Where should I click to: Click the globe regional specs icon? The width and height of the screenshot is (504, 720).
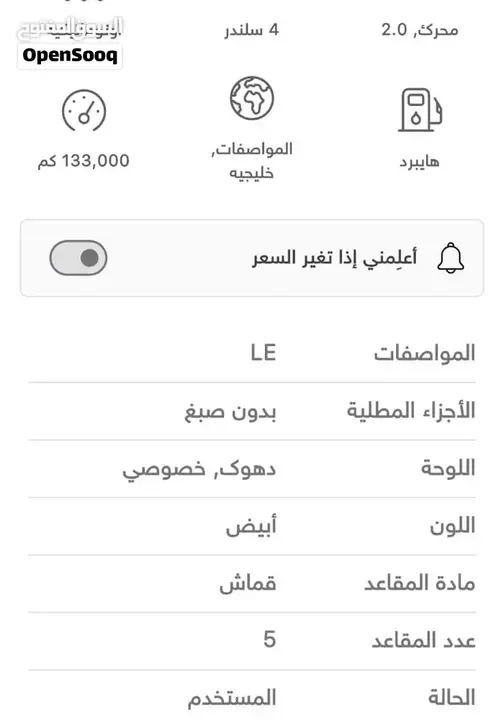tap(252, 98)
